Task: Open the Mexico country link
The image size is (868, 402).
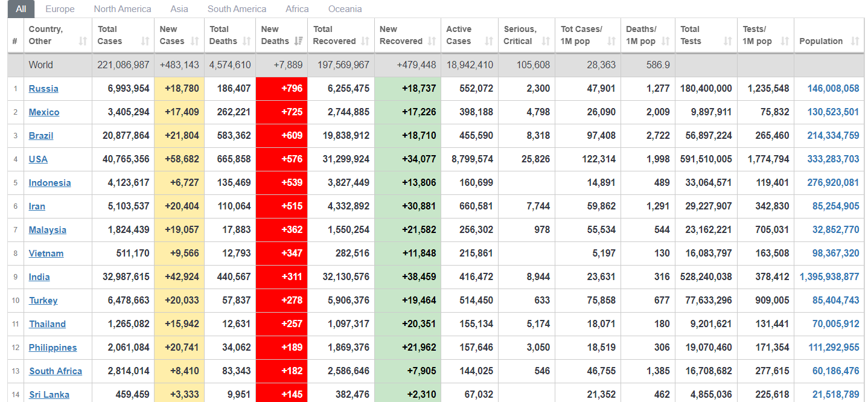Action: pyautogui.click(x=44, y=112)
